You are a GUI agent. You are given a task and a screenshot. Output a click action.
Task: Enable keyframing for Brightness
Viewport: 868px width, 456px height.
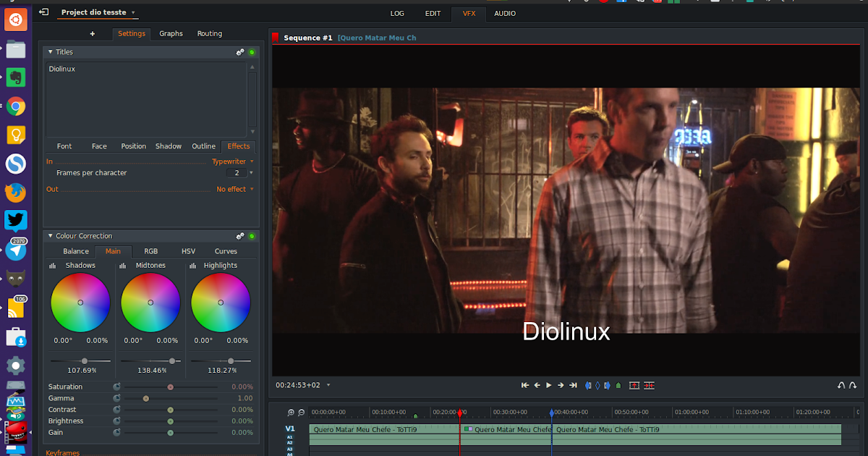click(x=116, y=421)
